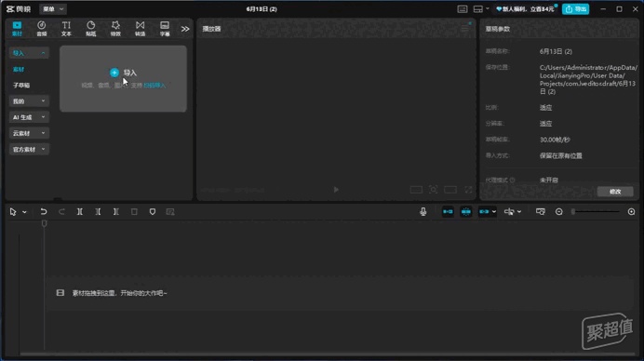Screen dimensions: 644x361
Task: Click the 剪映 logo icon
Action: coord(19,9)
